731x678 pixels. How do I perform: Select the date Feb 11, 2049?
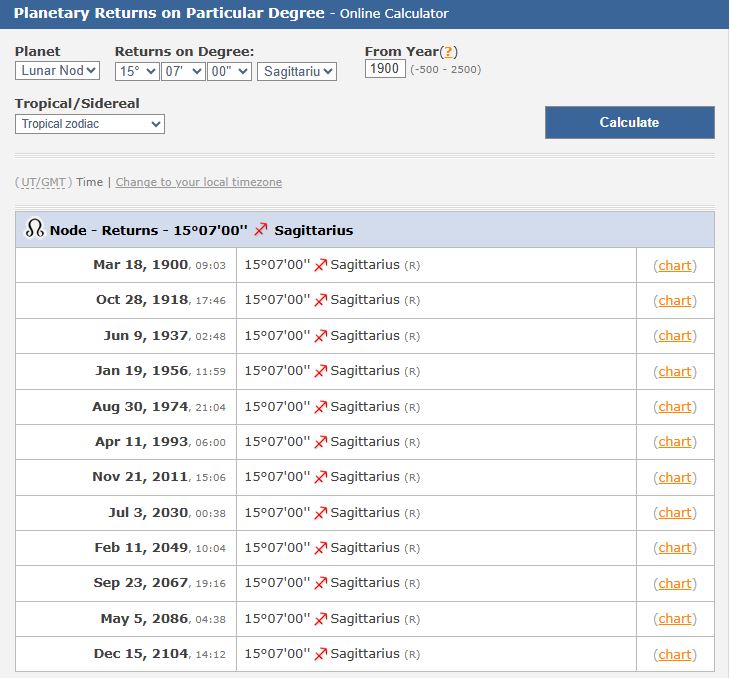tap(141, 547)
